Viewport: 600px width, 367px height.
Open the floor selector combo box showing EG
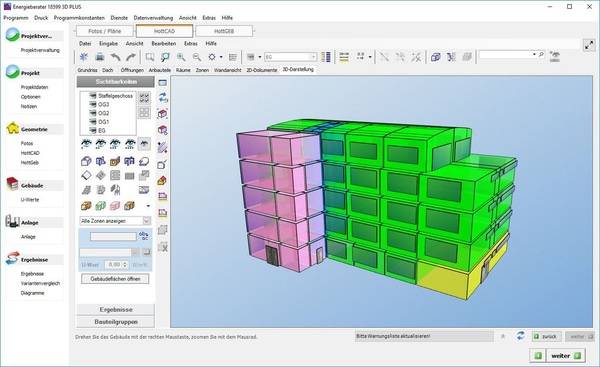pos(291,57)
